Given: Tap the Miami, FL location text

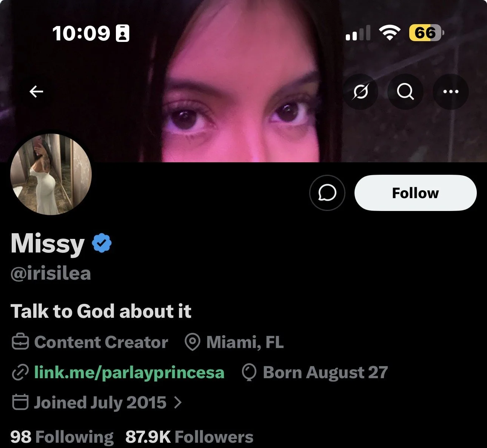Looking at the screenshot, I should tap(245, 342).
